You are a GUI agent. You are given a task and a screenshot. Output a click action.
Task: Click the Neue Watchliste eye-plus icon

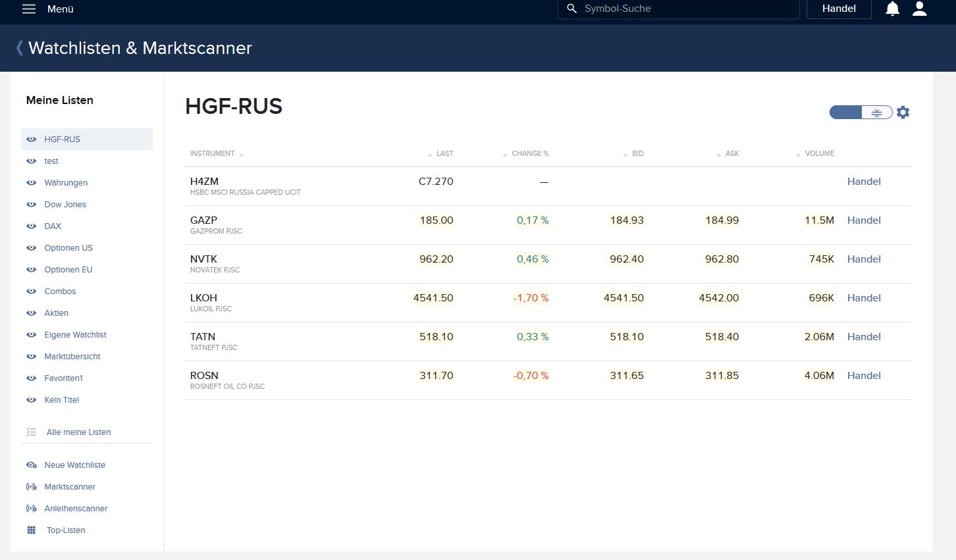pyautogui.click(x=31, y=465)
